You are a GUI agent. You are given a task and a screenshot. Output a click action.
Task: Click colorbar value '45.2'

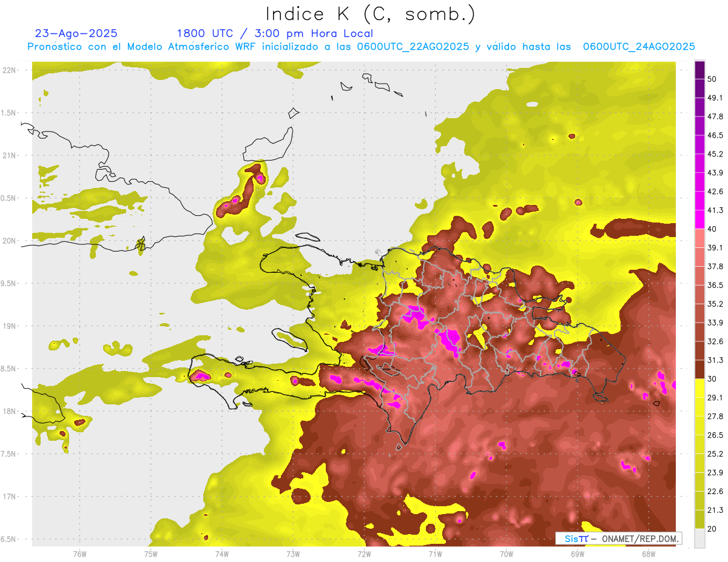click(715, 154)
